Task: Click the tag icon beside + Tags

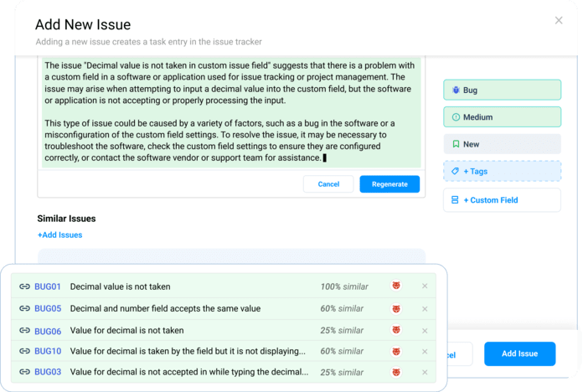Action: click(x=455, y=171)
